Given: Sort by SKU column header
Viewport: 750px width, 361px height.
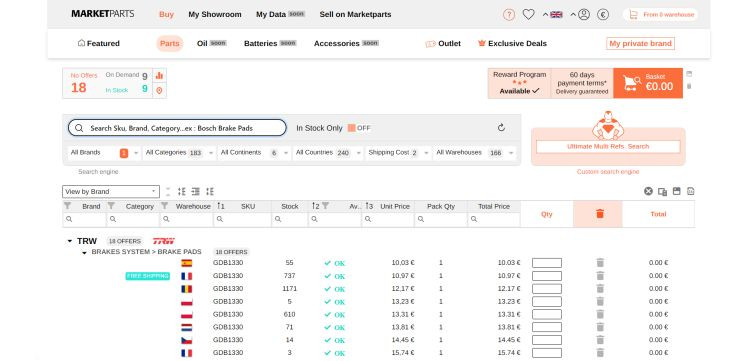Looking at the screenshot, I should point(248,207).
